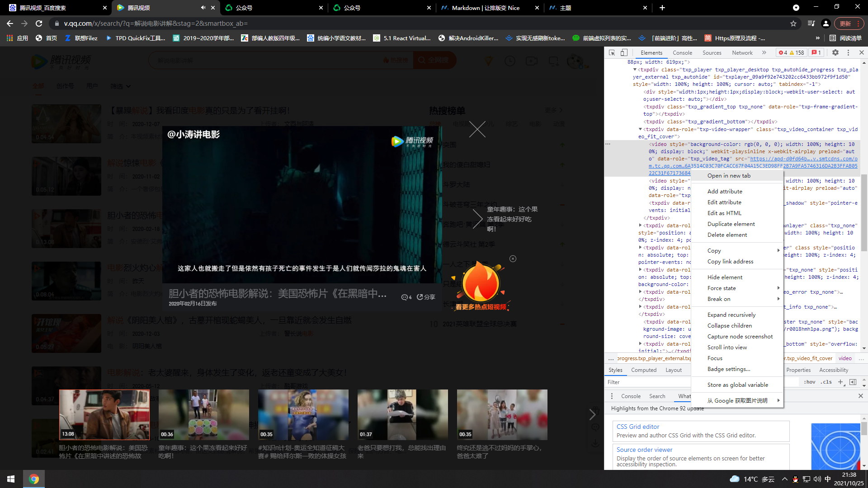
Task: Bookmark this page with the star icon
Action: [x=793, y=23]
